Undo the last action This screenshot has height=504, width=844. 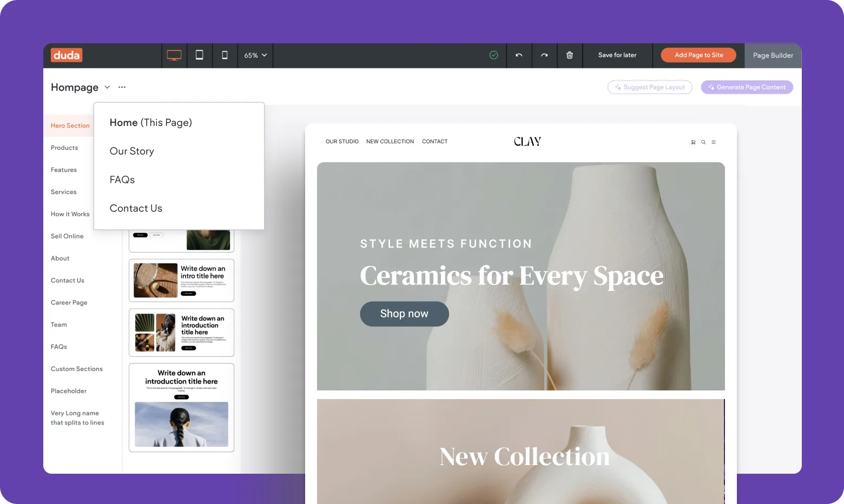tap(519, 55)
